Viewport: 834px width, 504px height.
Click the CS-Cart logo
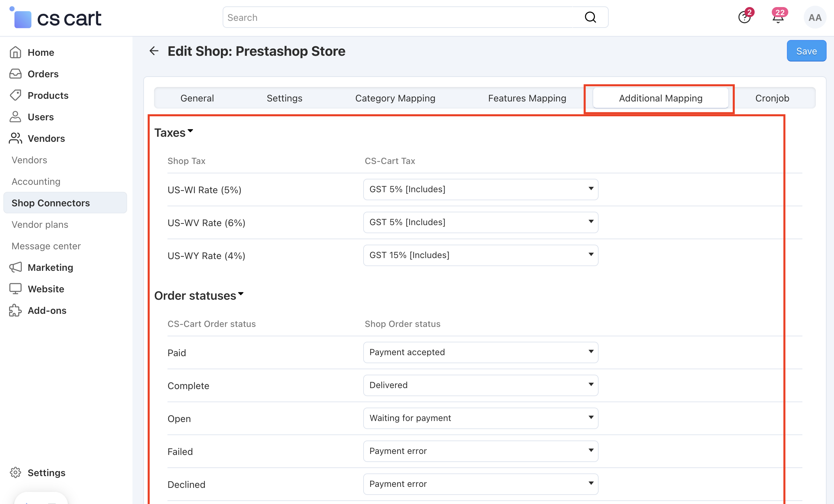click(55, 17)
